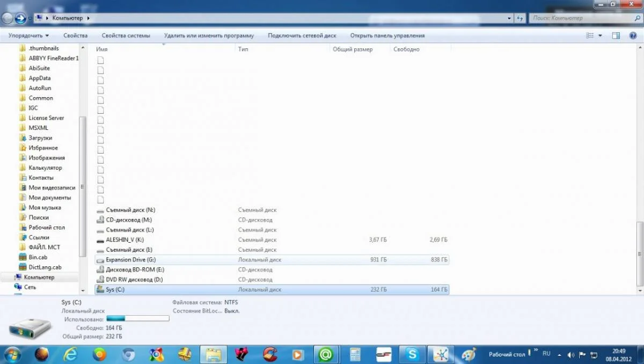644x364 pixels.
Task: Show hidden tray icons arrow
Action: (x=559, y=354)
